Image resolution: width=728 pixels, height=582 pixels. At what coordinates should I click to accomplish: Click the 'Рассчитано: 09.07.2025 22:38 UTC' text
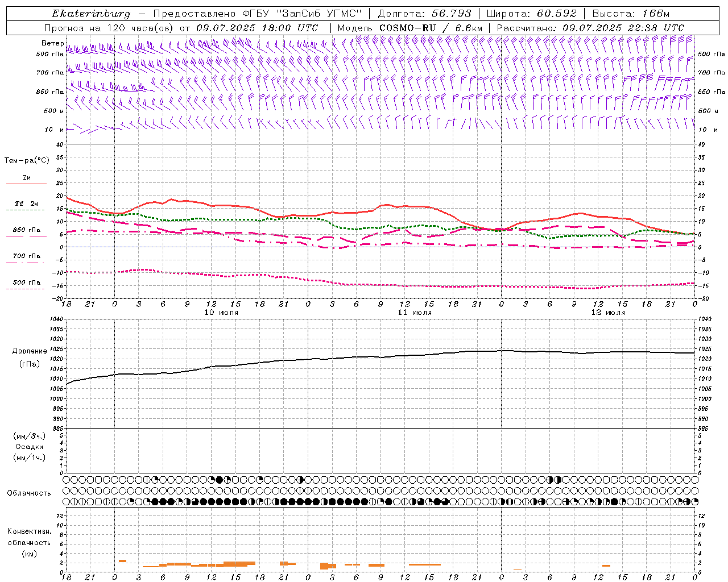590,28
